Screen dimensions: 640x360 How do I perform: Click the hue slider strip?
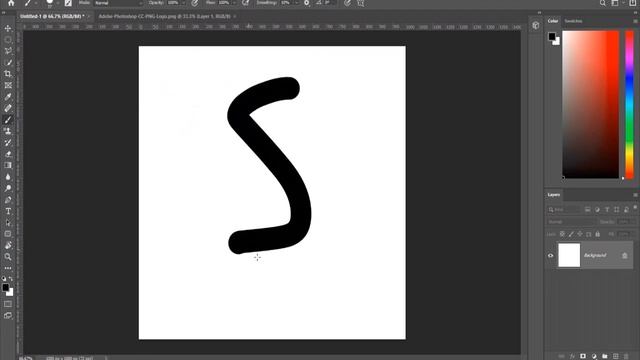(x=629, y=104)
